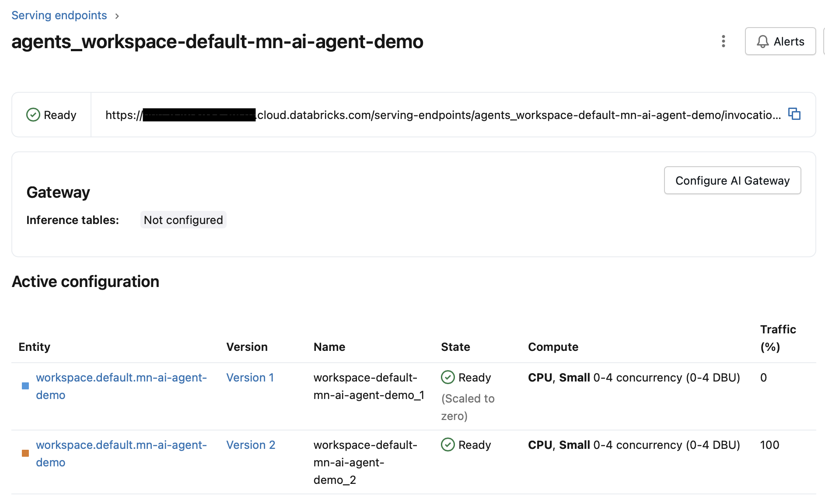Click the endpoint title agents_workspace-default-mn-ai-agent-demo

[x=217, y=42]
